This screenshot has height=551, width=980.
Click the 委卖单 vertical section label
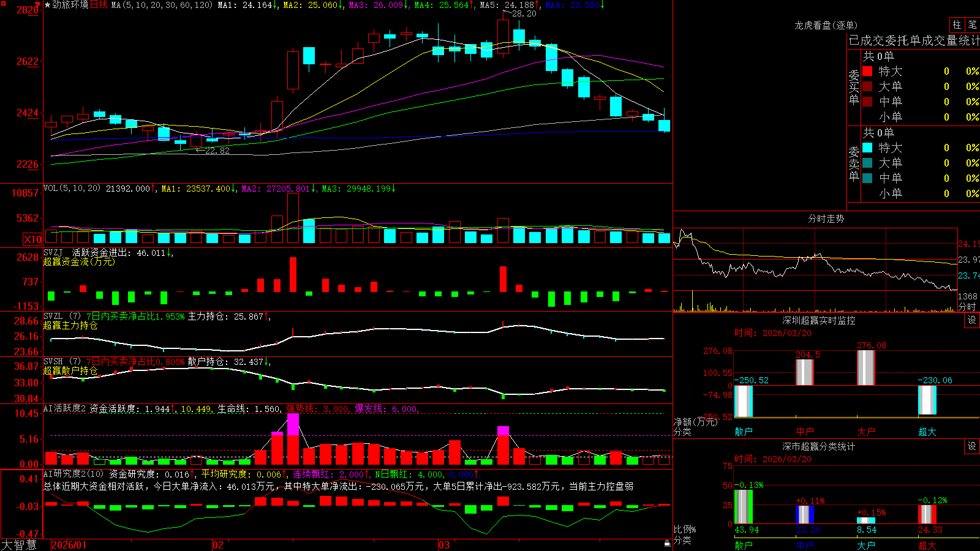[x=854, y=163]
